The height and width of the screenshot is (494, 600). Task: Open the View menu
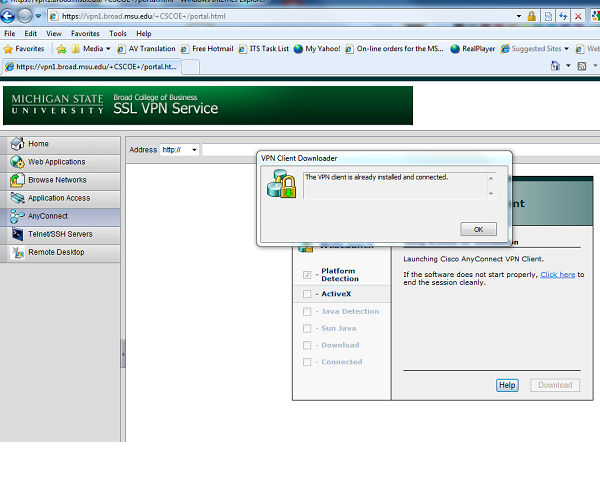coord(54,34)
